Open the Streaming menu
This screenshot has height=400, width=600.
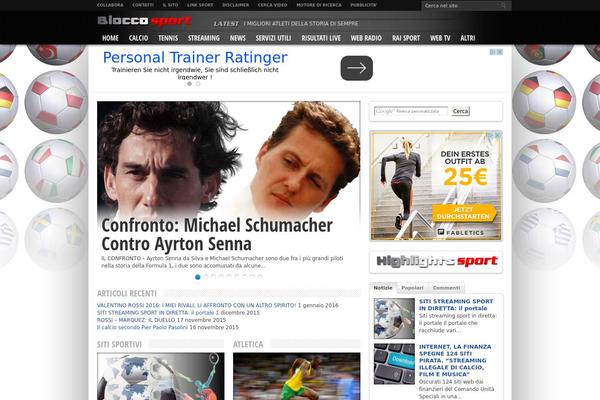pos(204,38)
